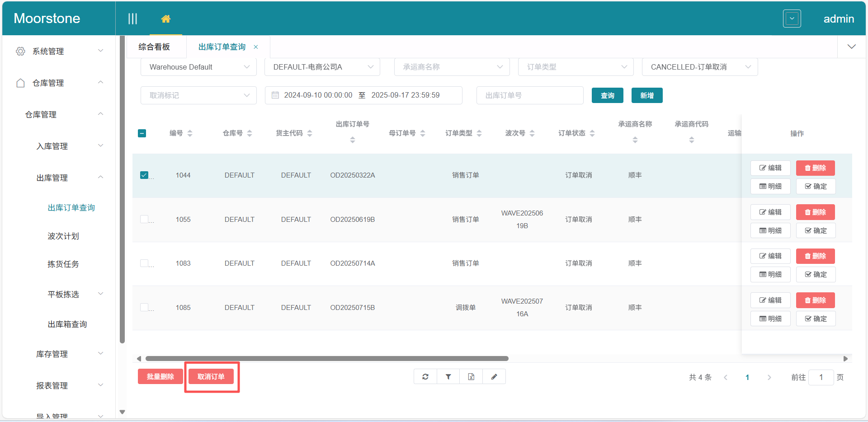Open the filter icon in table toolbar
Viewport: 868px width, 422px height.
coord(448,377)
